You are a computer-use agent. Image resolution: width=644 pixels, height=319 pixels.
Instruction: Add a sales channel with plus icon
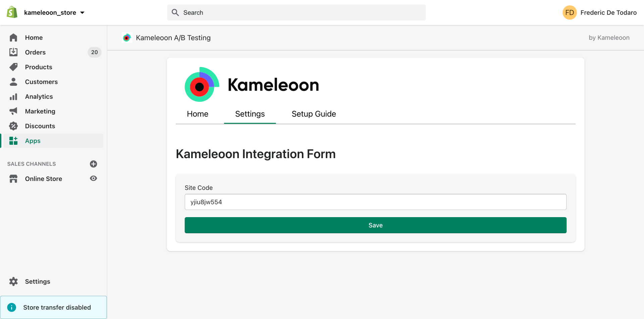tap(94, 164)
